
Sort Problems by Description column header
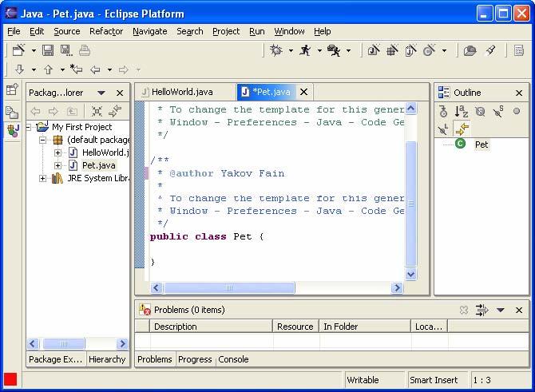point(211,327)
